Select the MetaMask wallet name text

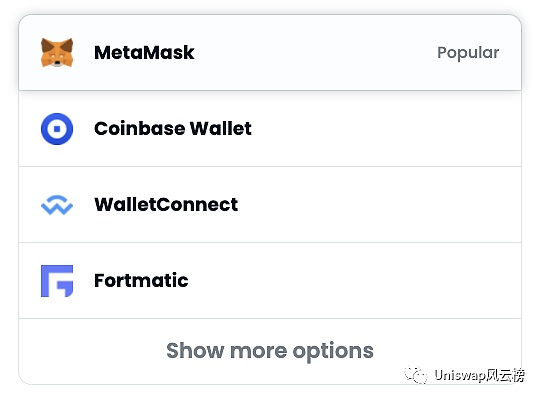[x=144, y=53]
